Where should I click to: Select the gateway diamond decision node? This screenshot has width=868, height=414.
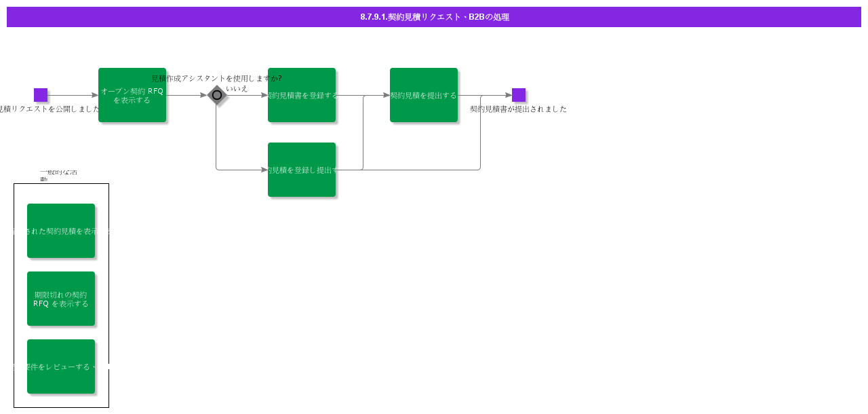pyautogui.click(x=216, y=95)
